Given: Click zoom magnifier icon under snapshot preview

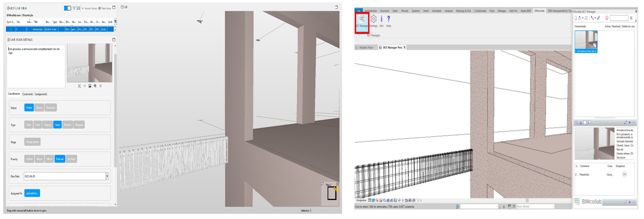Looking at the screenshot, I should 95,86.
